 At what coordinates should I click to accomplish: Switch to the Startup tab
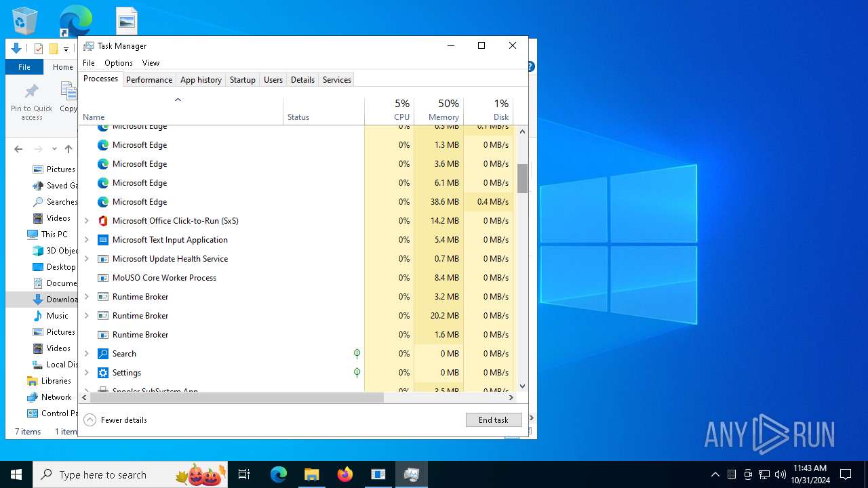(x=242, y=79)
